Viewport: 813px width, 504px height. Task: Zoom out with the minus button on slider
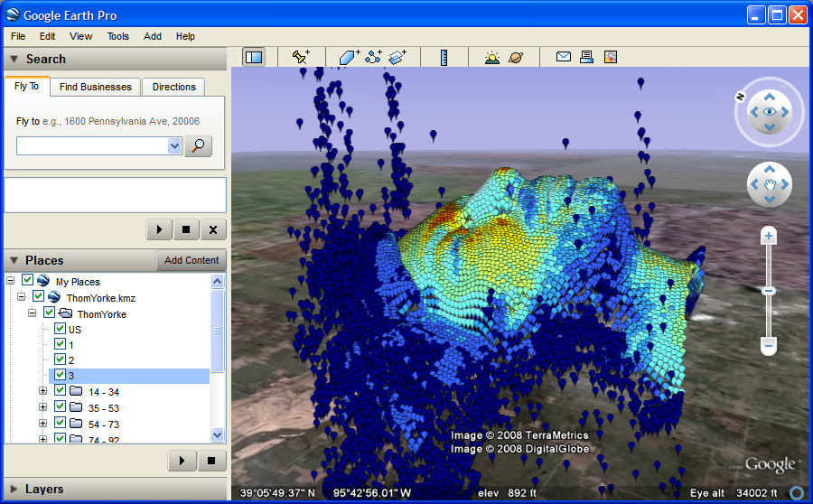pos(769,345)
